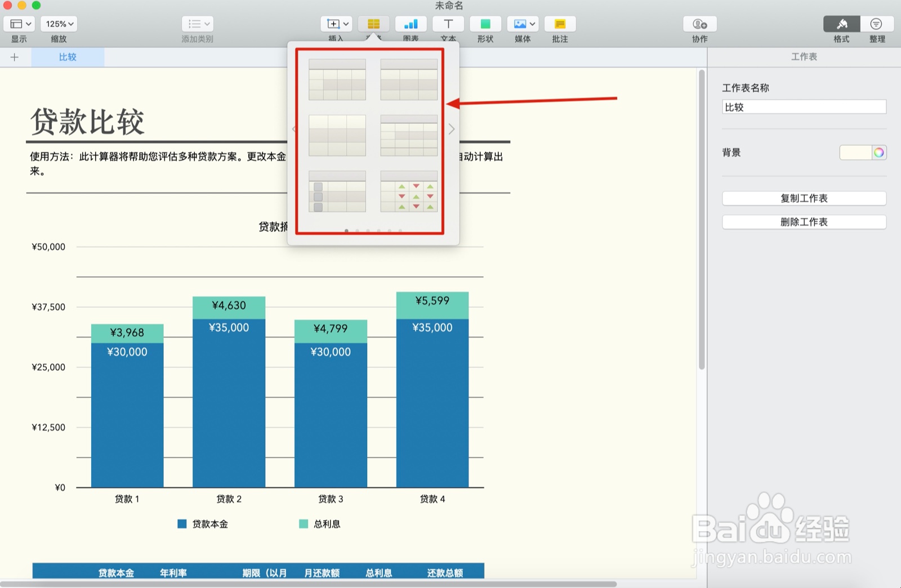This screenshot has width=901, height=588.
Task: Select the 文本 (Text) tool
Action: tap(448, 24)
